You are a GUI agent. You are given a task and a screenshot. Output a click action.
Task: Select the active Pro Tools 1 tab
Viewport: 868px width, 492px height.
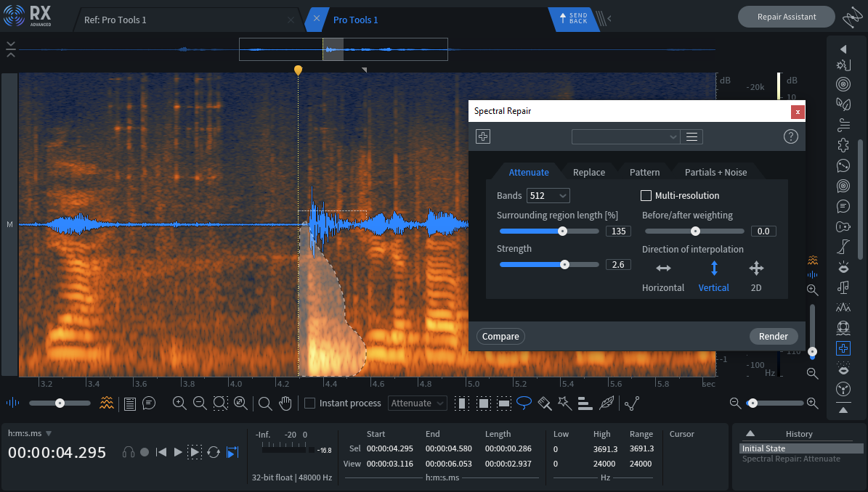(355, 20)
